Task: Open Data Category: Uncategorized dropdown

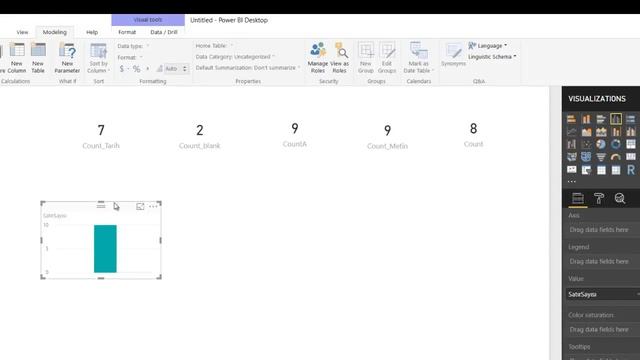Action: 235,57
